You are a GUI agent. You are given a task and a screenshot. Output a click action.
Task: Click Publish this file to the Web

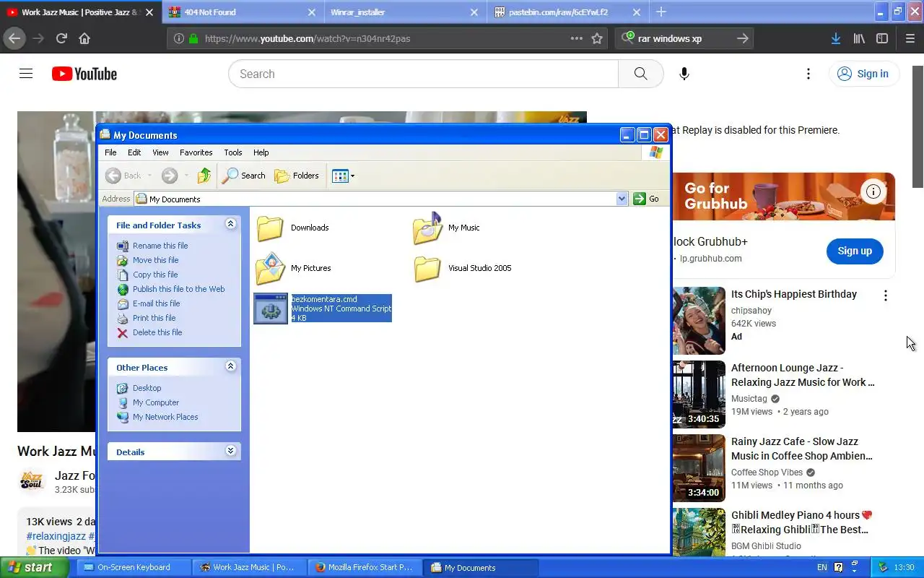(x=170, y=289)
